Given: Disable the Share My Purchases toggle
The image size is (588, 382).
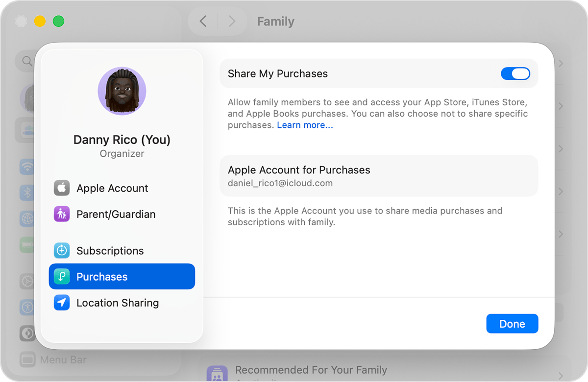Looking at the screenshot, I should tap(515, 73).
